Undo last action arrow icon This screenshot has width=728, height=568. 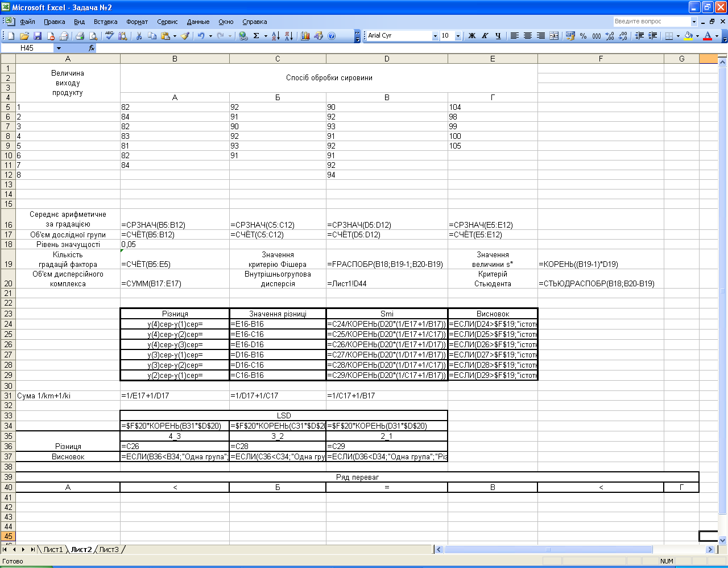click(x=201, y=36)
